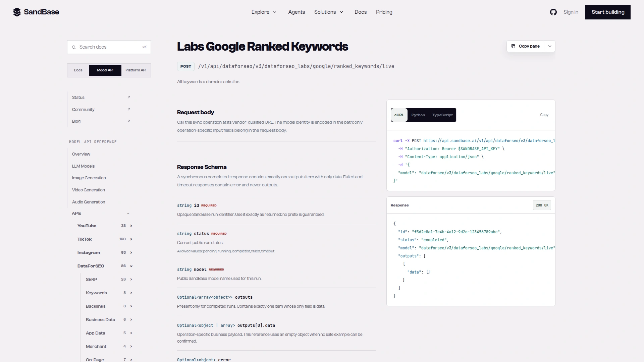Click the Copy page clipboard icon

click(513, 46)
